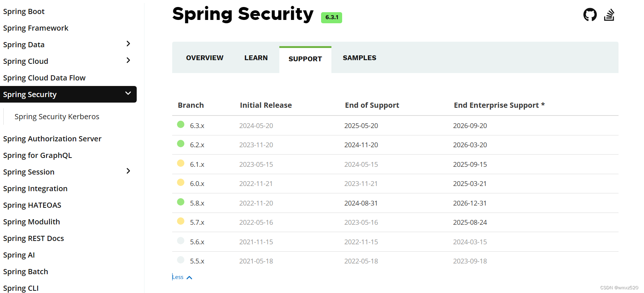This screenshot has width=644, height=293.
Task: Expand the Spring Data sidebar section
Action: click(129, 44)
